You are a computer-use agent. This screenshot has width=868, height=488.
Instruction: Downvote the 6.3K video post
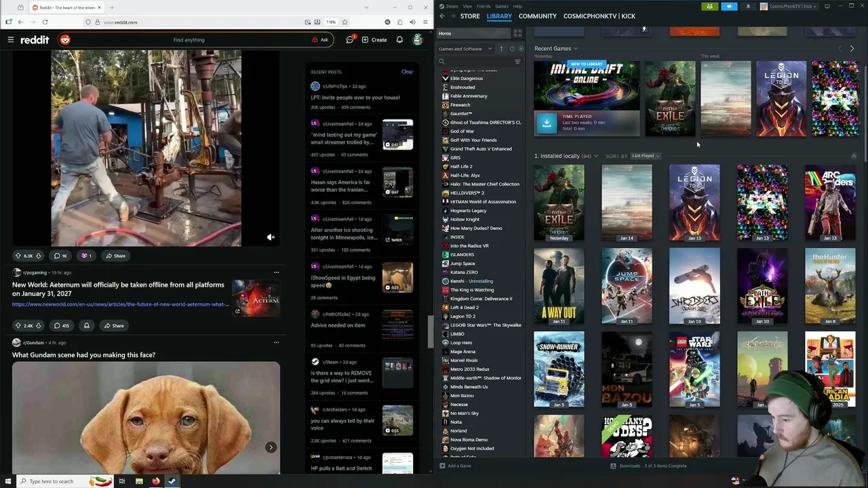(39, 256)
